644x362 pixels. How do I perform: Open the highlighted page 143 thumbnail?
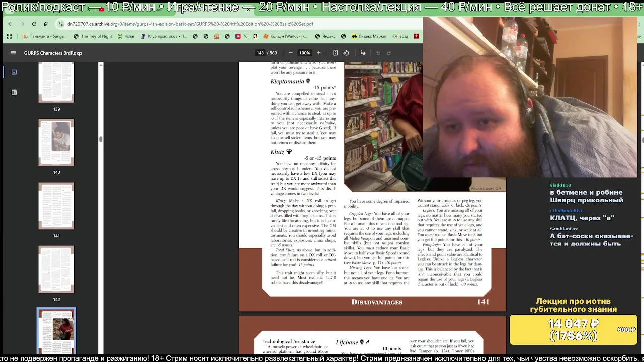(x=56, y=332)
